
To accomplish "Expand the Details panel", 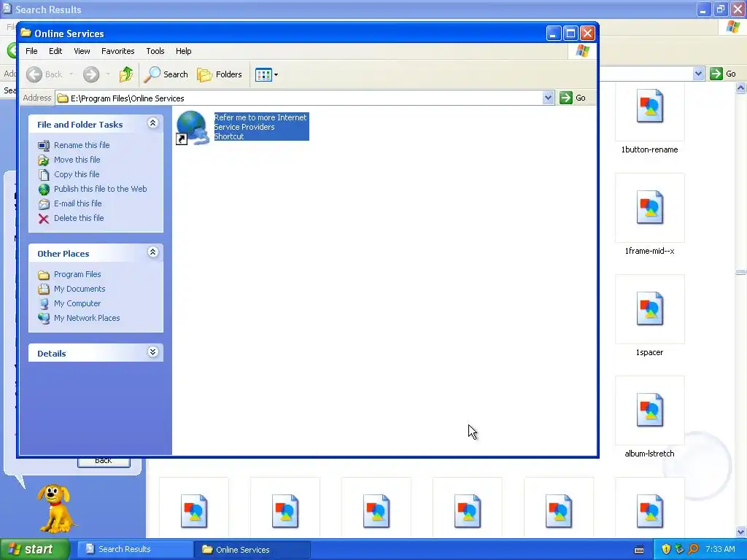I will tap(152, 352).
